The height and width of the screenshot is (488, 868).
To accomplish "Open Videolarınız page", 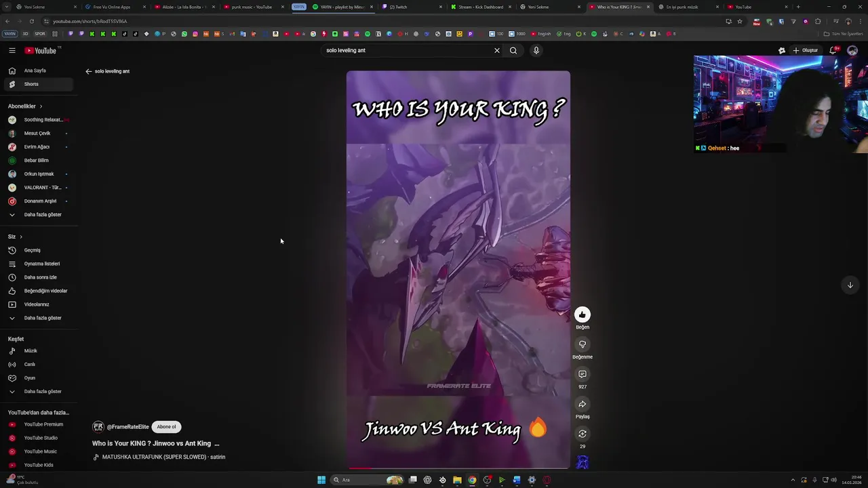I will coord(37,304).
